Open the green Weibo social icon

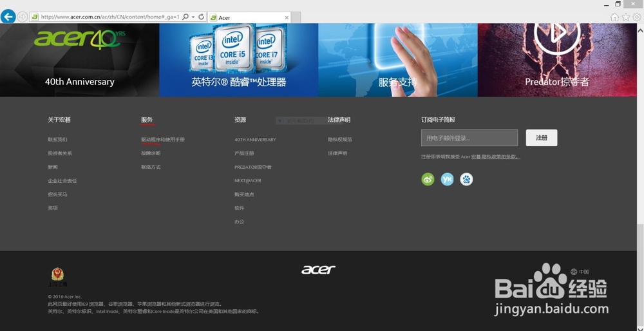(x=428, y=179)
